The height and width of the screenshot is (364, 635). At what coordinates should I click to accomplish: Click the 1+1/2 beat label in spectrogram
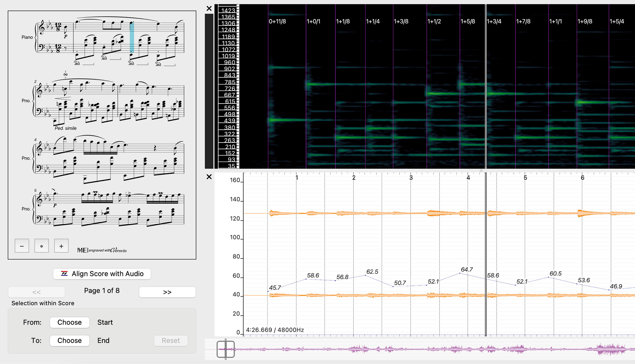tap(434, 21)
